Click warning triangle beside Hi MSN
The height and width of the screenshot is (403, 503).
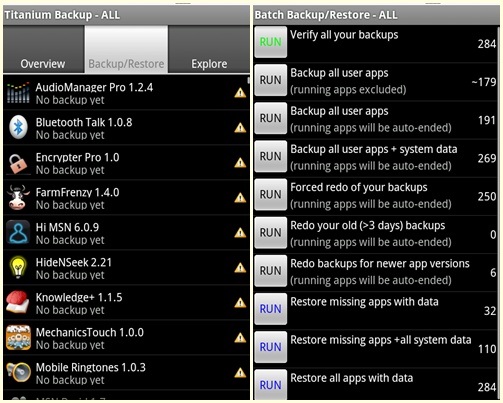(x=240, y=233)
